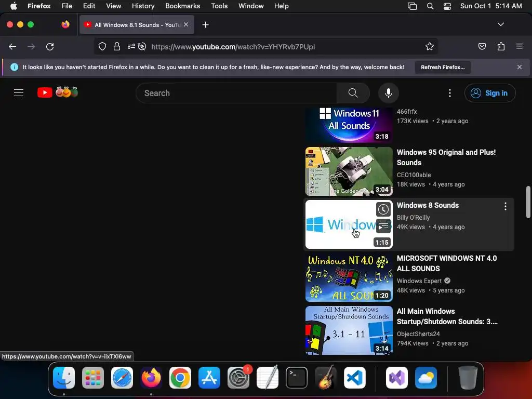Viewport: 532px width, 399px height.
Task: Open Trash from the dock
Action: click(x=468, y=378)
